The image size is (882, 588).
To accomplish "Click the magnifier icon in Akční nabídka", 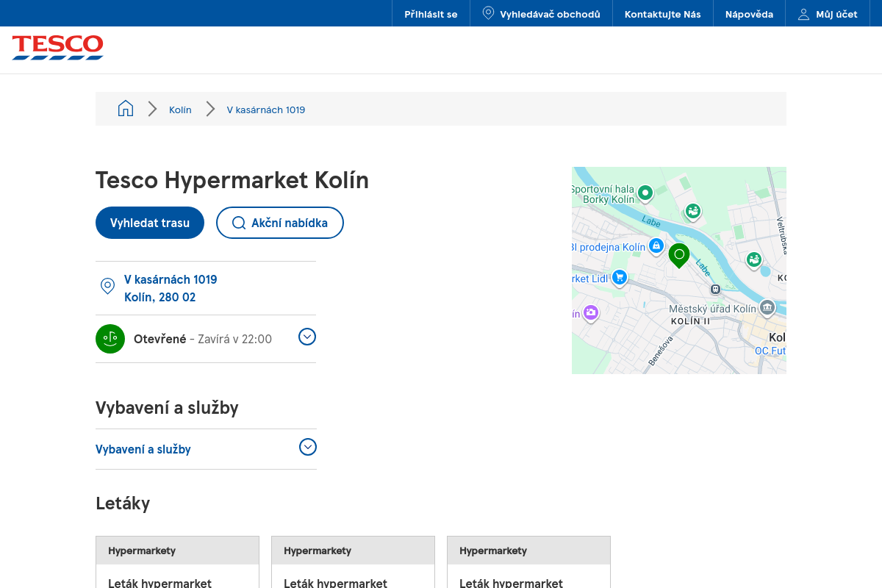I will click(239, 223).
